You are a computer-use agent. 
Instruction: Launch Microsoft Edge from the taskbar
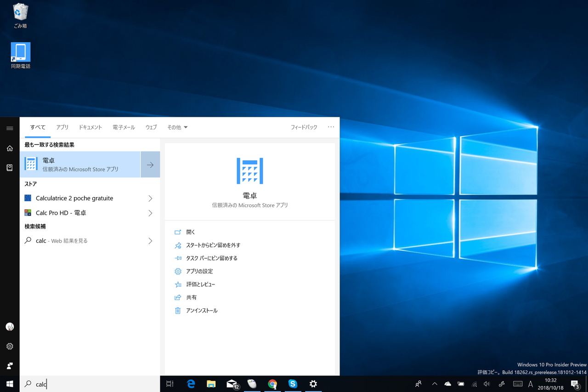coord(191,384)
